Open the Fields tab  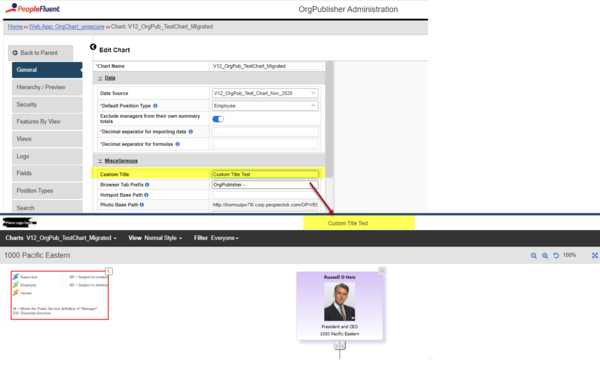click(47, 173)
